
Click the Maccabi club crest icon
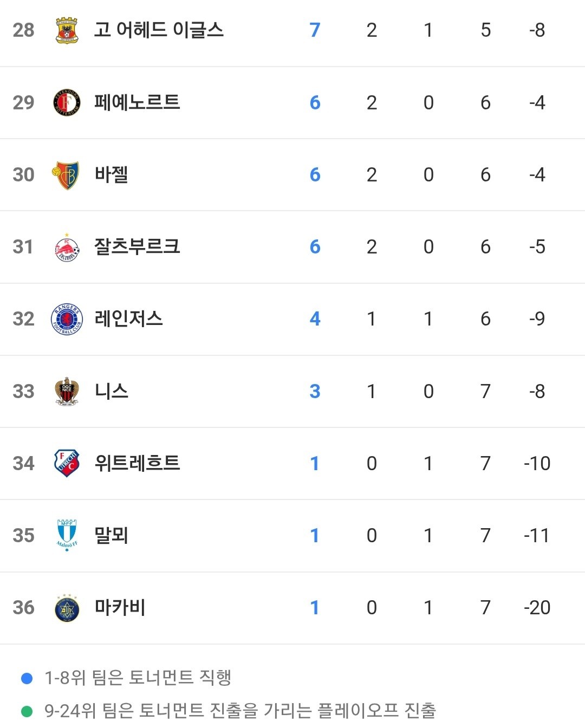click(67, 608)
